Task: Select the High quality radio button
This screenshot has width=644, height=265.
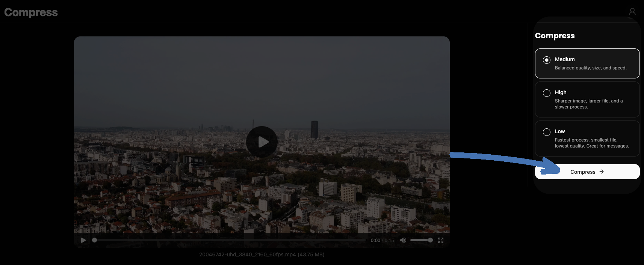Action: (x=547, y=93)
